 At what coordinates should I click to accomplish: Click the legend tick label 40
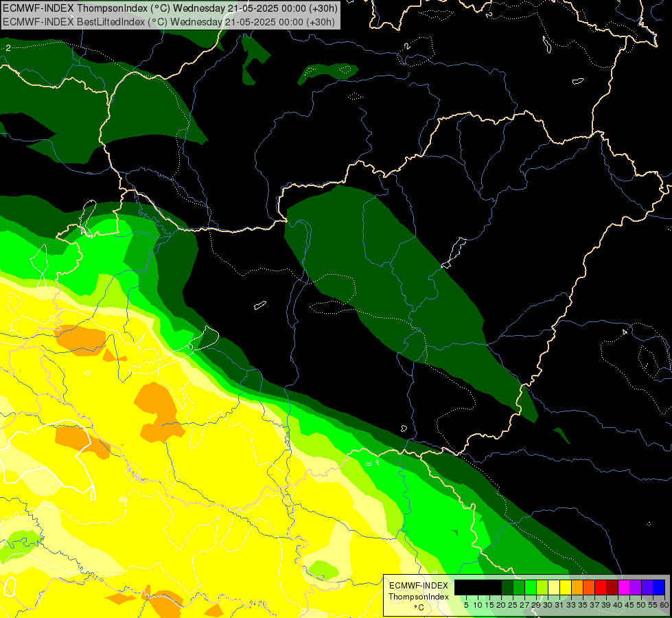coord(618,605)
